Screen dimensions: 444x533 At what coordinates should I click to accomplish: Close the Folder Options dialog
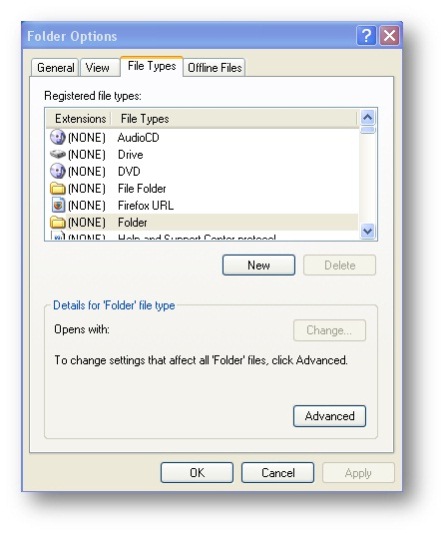[x=389, y=35]
